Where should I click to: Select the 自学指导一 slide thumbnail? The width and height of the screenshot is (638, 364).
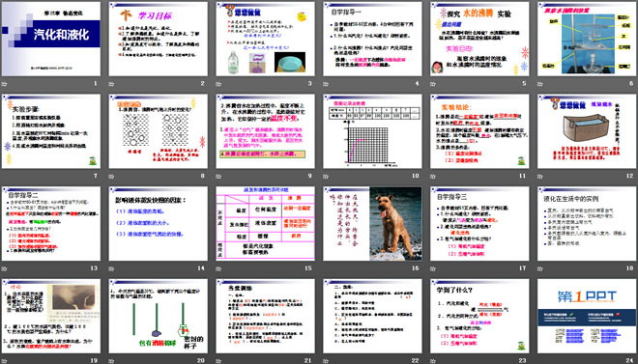372,39
